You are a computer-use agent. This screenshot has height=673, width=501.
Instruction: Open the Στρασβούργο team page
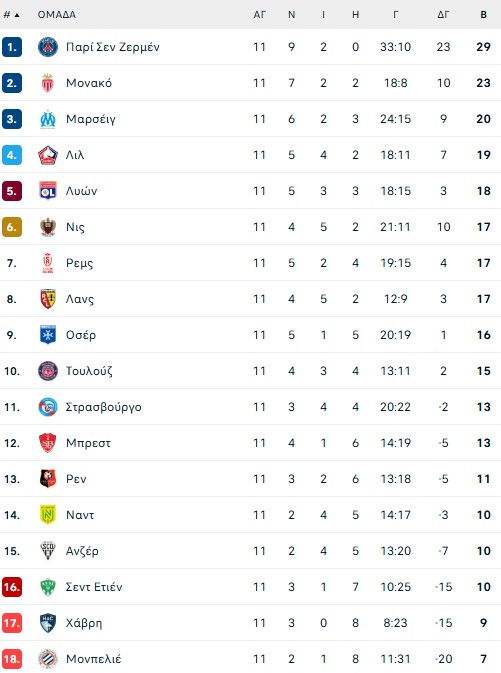(x=103, y=407)
